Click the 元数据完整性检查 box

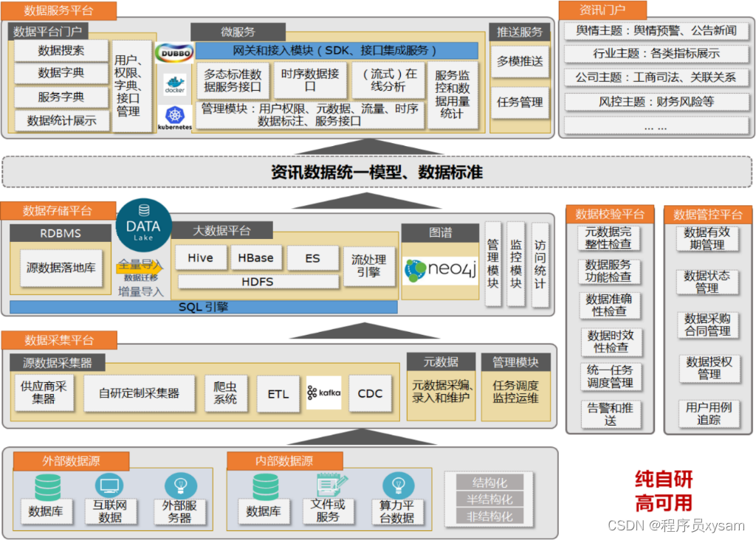pyautogui.click(x=608, y=238)
